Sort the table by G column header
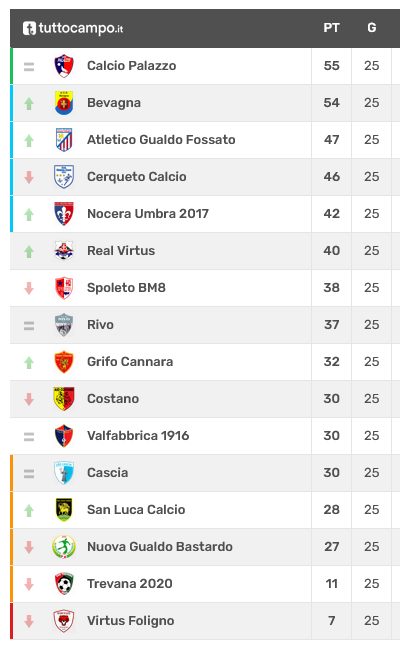The height and width of the screenshot is (652, 400). [x=372, y=28]
